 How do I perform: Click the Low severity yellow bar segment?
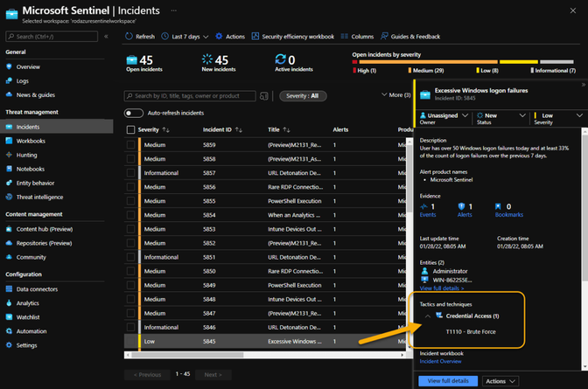click(519, 62)
